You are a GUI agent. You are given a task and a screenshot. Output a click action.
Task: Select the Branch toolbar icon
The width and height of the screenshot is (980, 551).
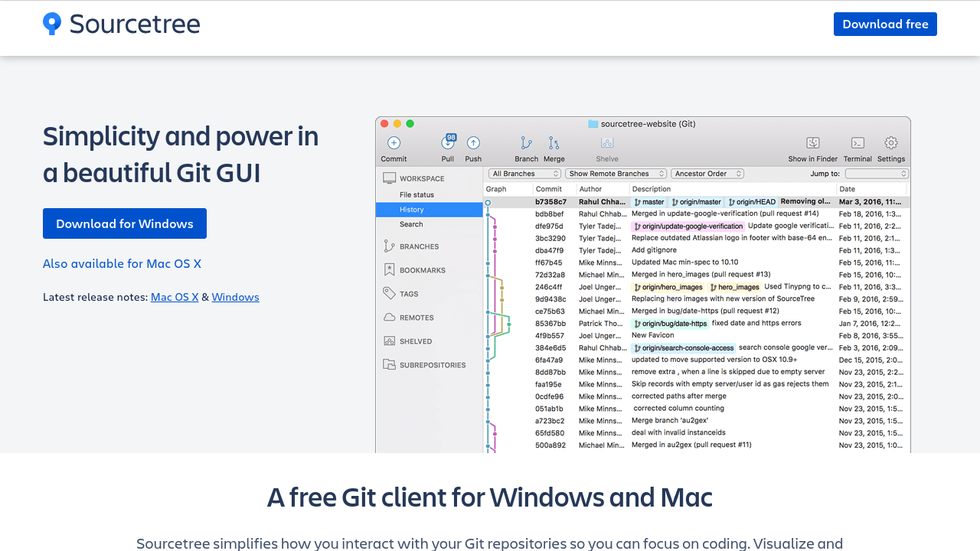pyautogui.click(x=526, y=143)
